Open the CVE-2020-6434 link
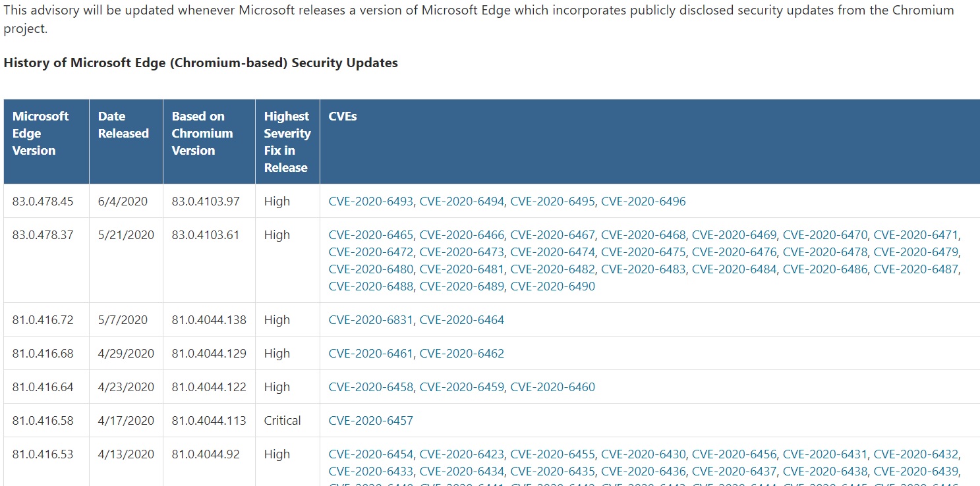Image resolution: width=980 pixels, height=486 pixels. tap(462, 472)
